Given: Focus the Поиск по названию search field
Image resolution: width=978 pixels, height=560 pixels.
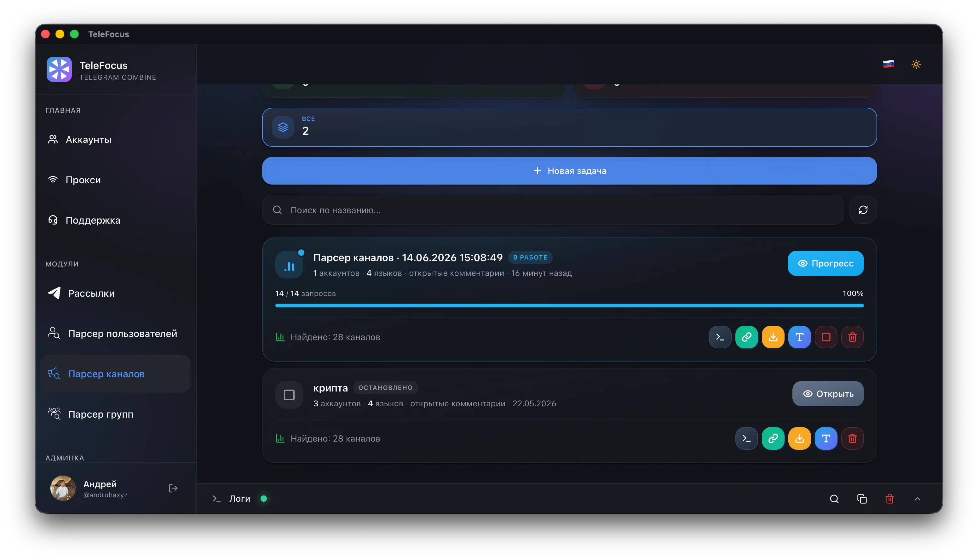Looking at the screenshot, I should pyautogui.click(x=553, y=210).
